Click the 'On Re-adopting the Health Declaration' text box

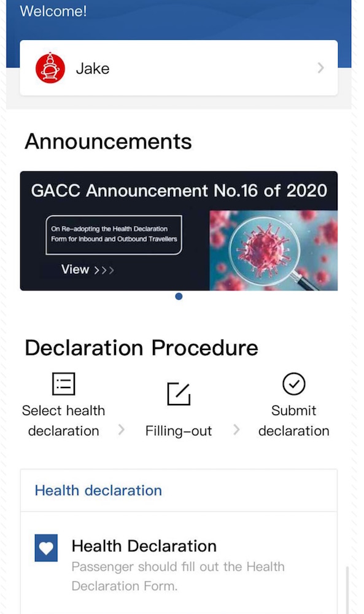[x=114, y=235]
